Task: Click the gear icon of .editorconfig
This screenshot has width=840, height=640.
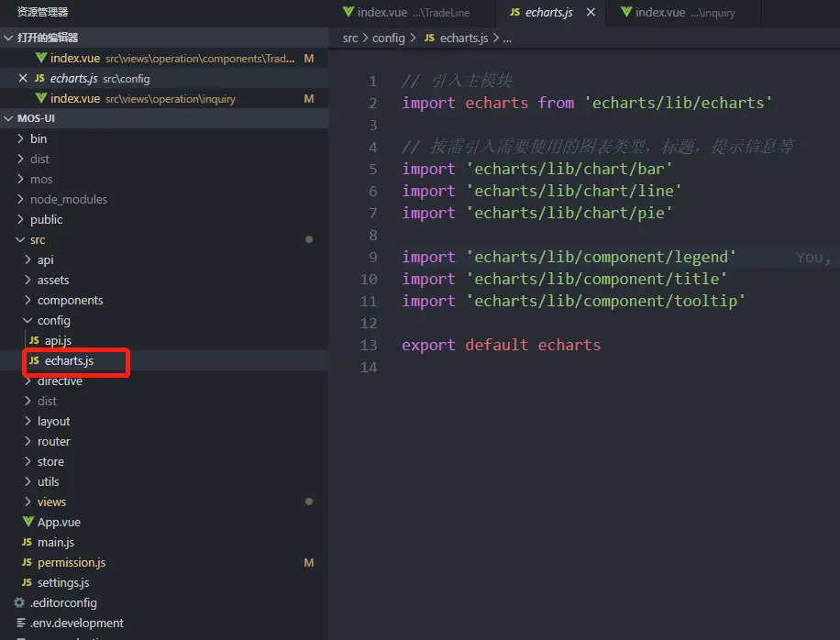Action: 19,602
